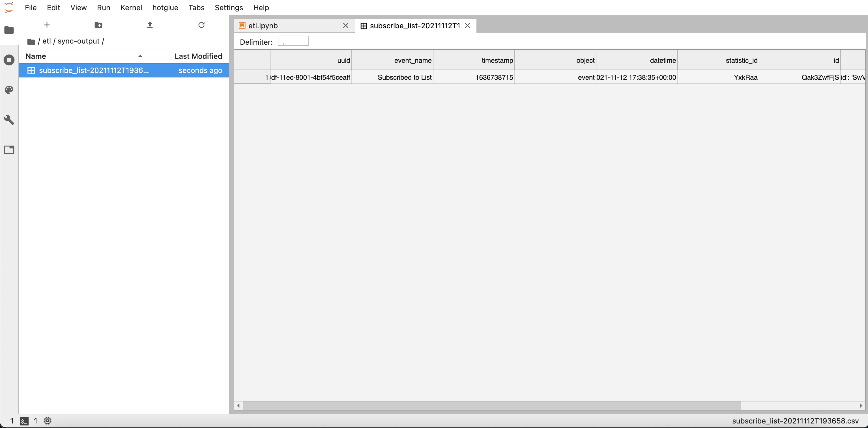The width and height of the screenshot is (868, 428).
Task: Open the palette commands sidebar icon
Action: [9, 90]
